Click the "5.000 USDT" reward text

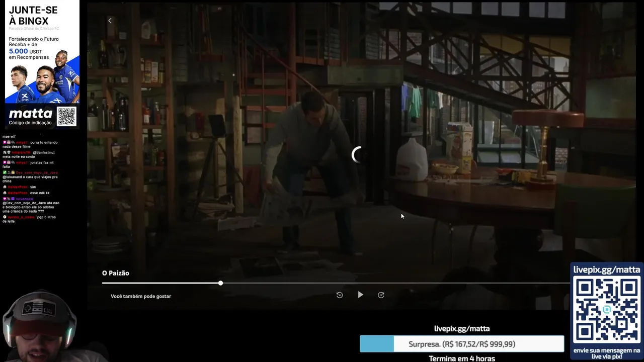pos(26,51)
